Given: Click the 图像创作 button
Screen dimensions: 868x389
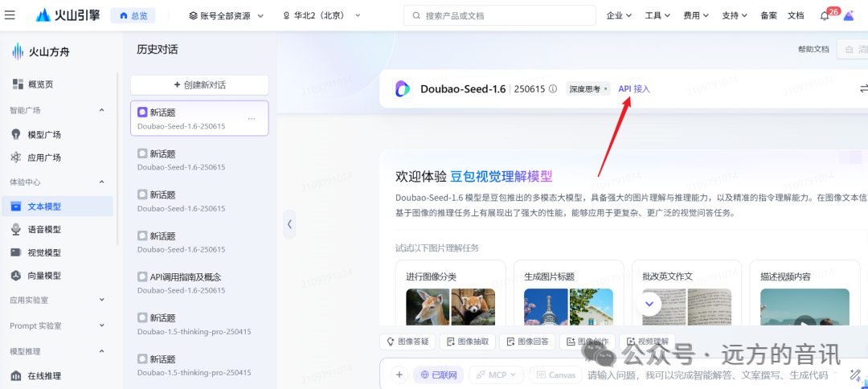Looking at the screenshot, I should [x=587, y=342].
